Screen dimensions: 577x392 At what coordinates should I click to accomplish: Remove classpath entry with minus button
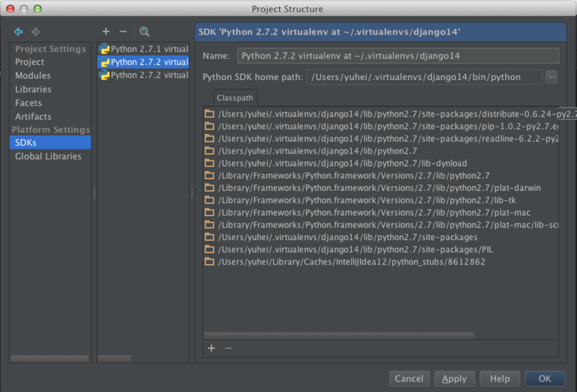229,348
